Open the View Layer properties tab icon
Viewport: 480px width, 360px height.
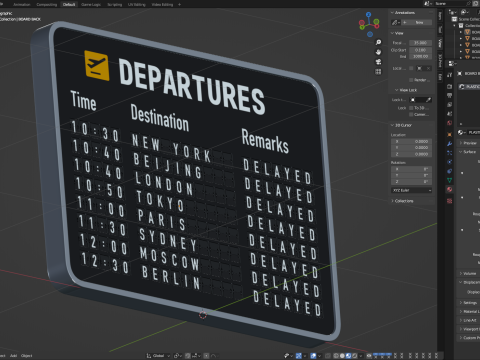[x=450, y=104]
